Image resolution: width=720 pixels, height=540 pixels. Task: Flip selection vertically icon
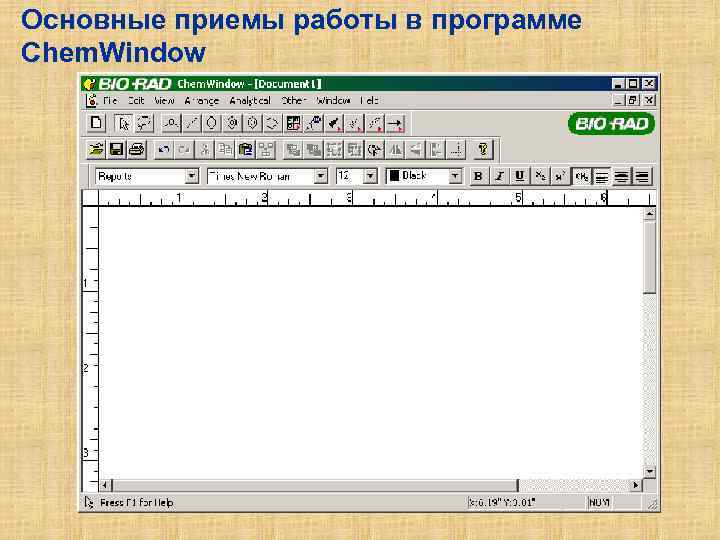point(416,150)
